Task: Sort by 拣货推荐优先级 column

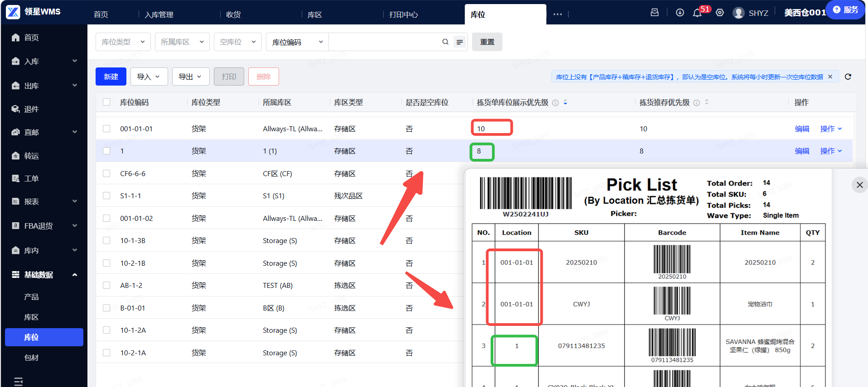Action: tap(707, 103)
